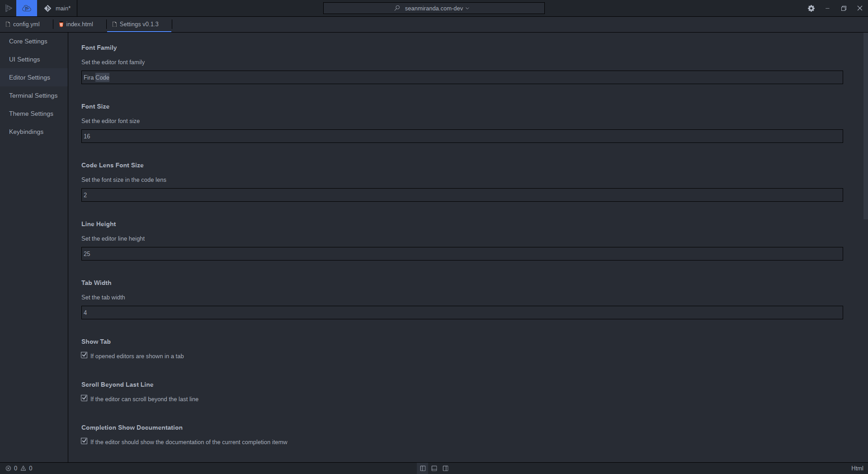Click the right panel layout icon in status bar
Viewport: 868px width, 474px height.
coord(446,468)
